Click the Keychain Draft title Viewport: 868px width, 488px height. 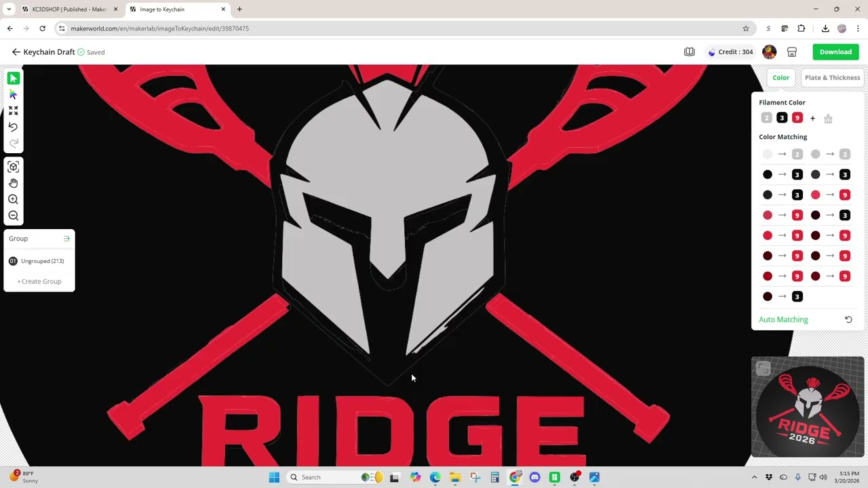(x=49, y=52)
